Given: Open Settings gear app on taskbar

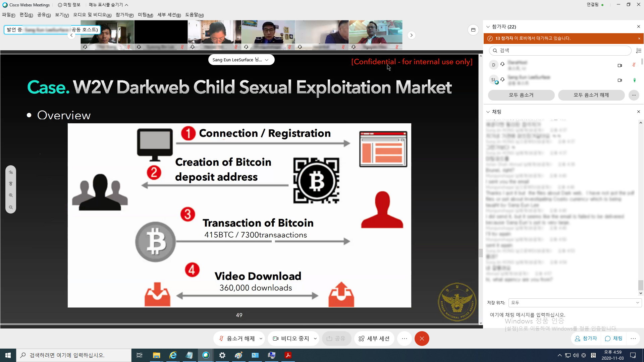Looking at the screenshot, I should 222,355.
